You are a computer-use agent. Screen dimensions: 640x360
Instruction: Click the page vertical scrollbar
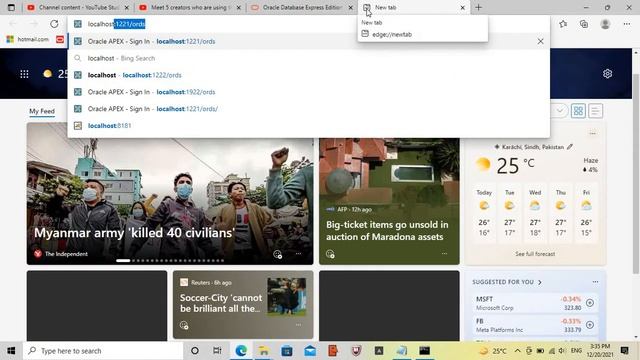click(x=635, y=173)
